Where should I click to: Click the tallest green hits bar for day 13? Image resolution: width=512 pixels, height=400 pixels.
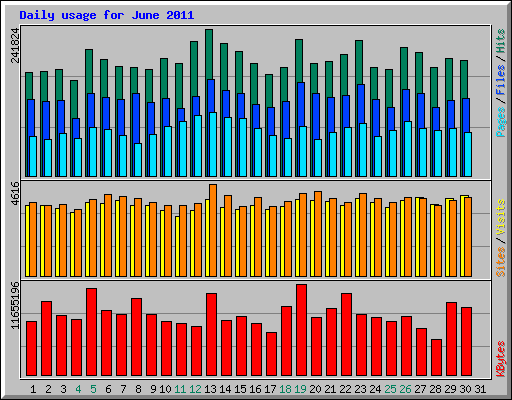[209, 53]
